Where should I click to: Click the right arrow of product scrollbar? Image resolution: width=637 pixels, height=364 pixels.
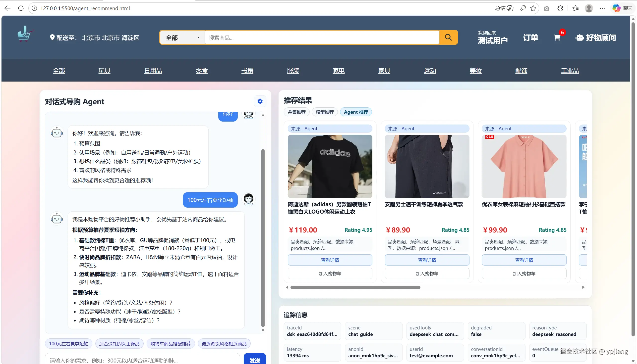click(x=583, y=287)
